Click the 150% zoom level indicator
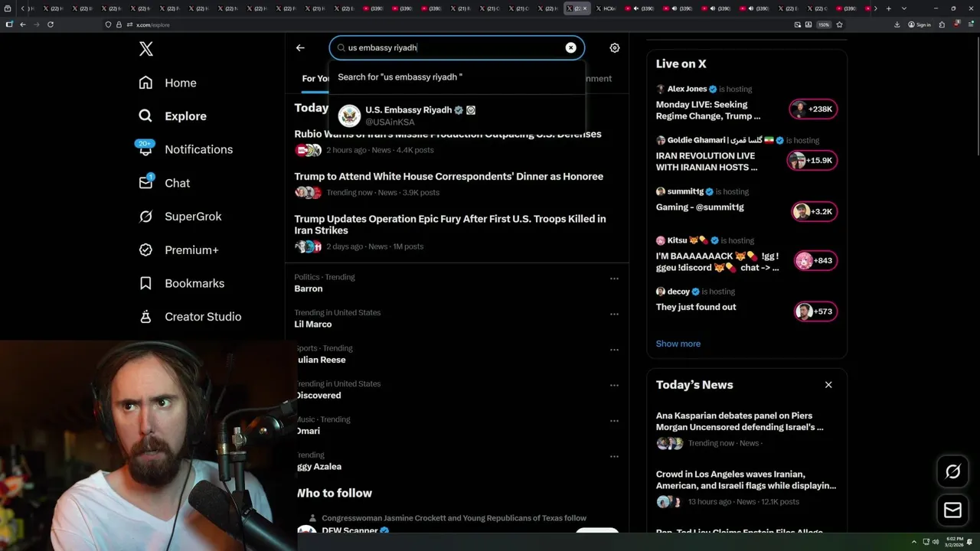The height and width of the screenshot is (551, 980). pyautogui.click(x=823, y=24)
